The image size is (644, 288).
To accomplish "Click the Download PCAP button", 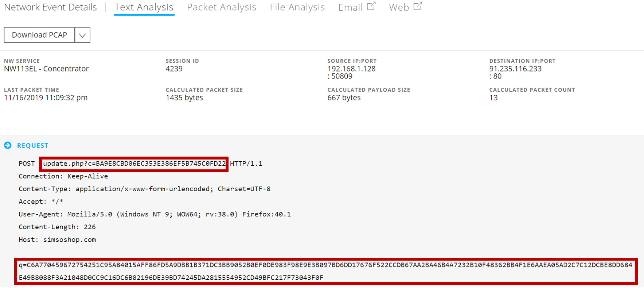I will [39, 35].
